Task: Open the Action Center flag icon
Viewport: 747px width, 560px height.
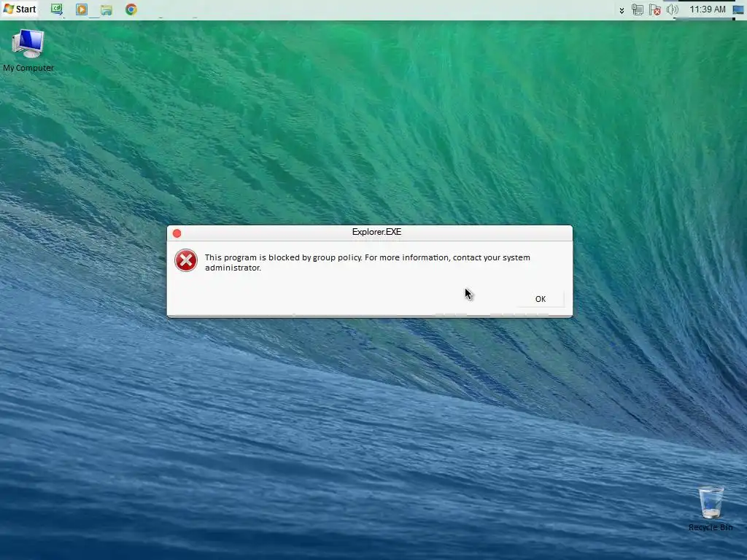Action: 655,9
